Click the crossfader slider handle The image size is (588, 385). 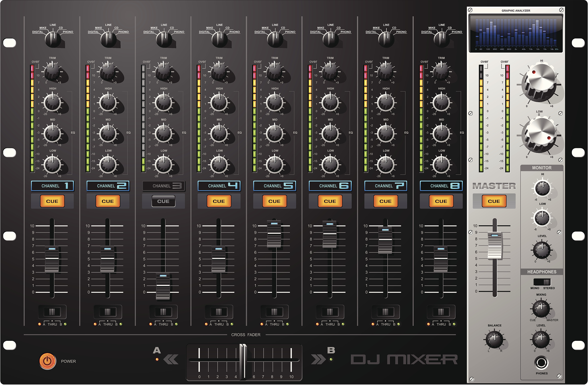tap(243, 361)
